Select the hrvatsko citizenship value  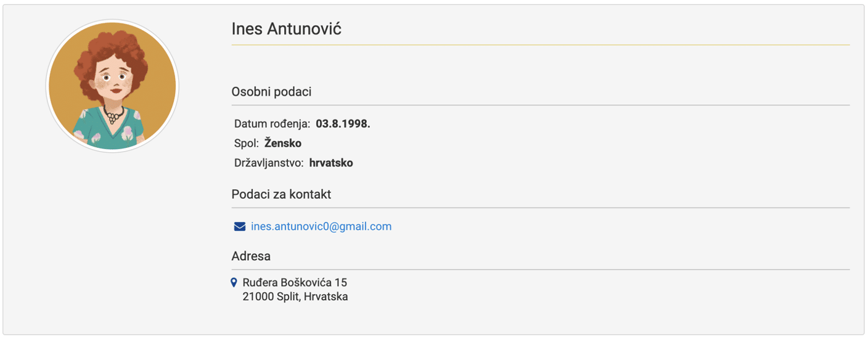331,163
